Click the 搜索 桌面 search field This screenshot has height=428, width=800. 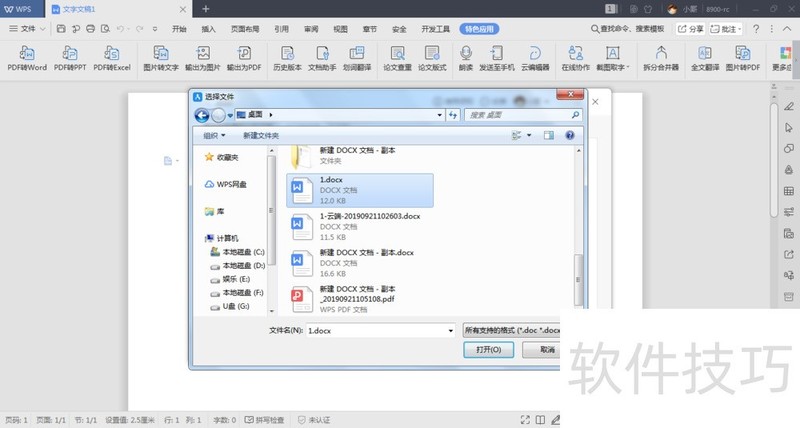click(523, 115)
